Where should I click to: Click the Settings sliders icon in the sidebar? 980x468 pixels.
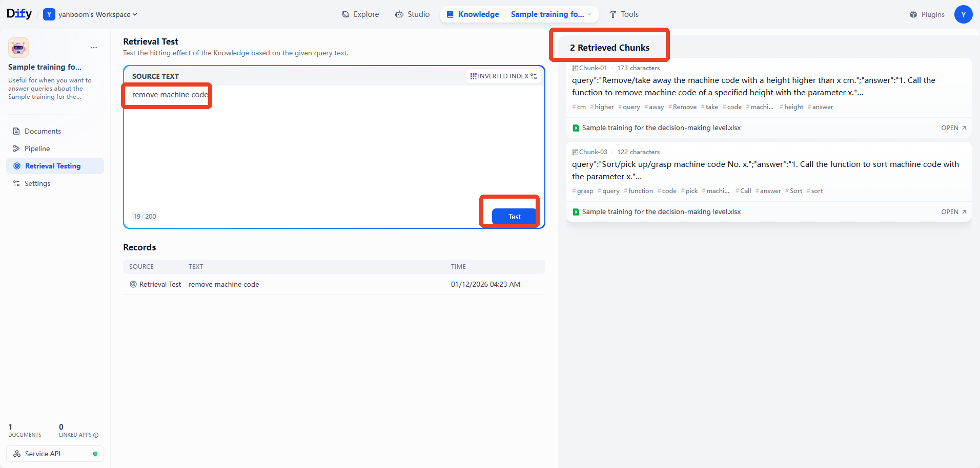tap(16, 183)
